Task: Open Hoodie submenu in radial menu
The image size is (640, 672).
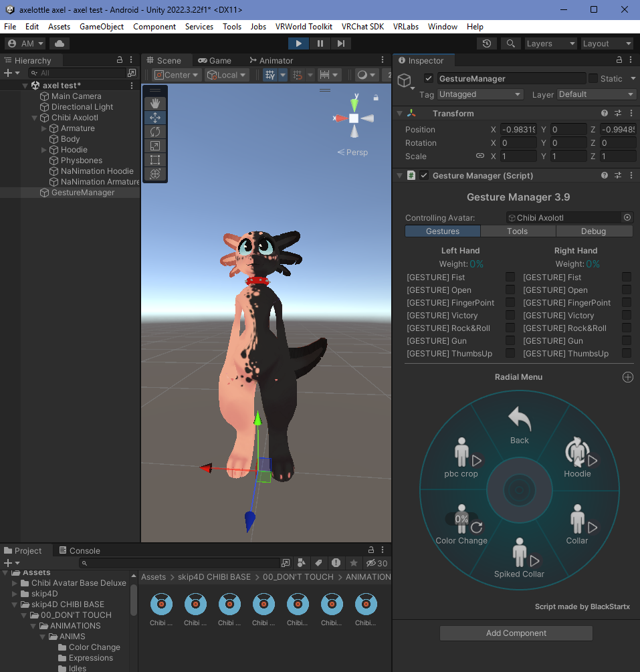Action: point(577,458)
